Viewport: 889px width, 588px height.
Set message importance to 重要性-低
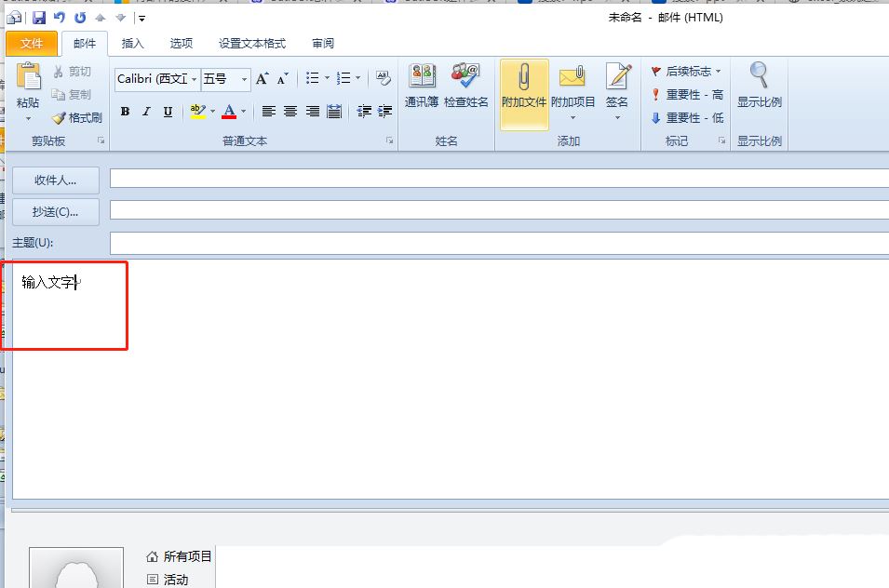point(680,118)
